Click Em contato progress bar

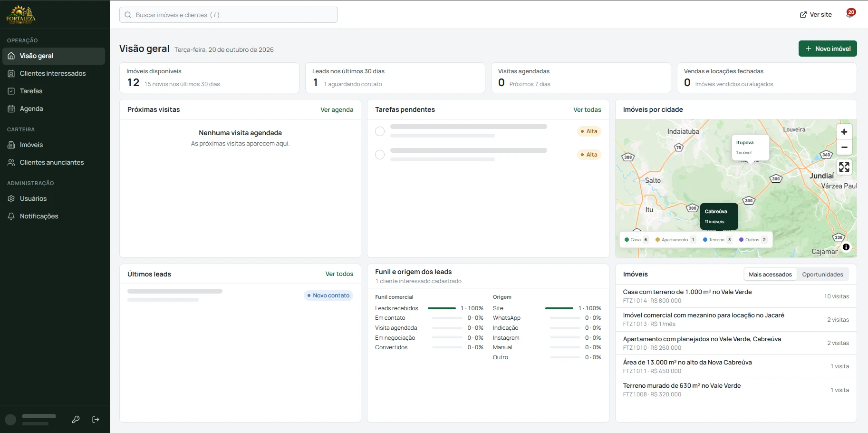pyautogui.click(x=447, y=318)
